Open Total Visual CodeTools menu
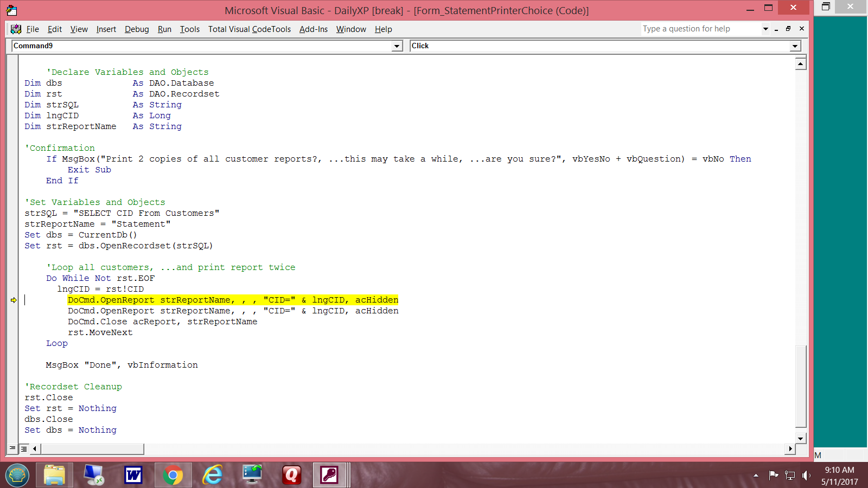868x488 pixels. pos(250,29)
